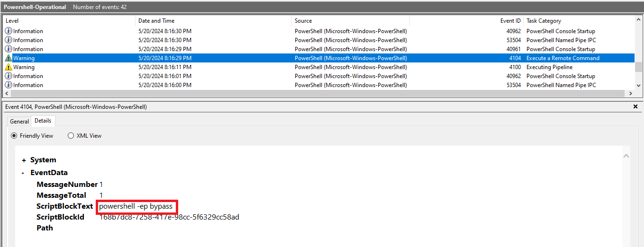644x247 pixels.
Task: Click the ScriptBlockText value powershell -ep bypass
Action: [136, 206]
